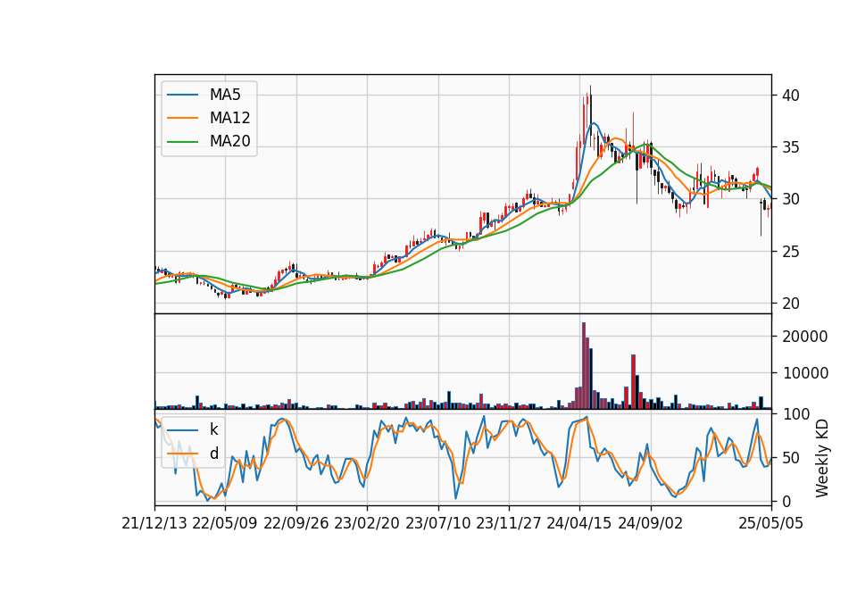This screenshot has height=616, width=857.
Task: Click the green MA20 legend line sample
Action: (x=182, y=141)
